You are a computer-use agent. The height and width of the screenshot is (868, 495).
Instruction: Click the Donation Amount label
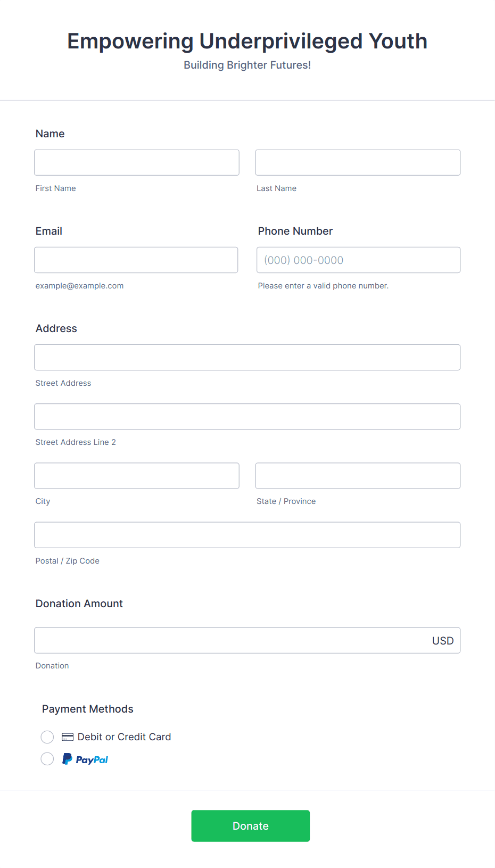tap(79, 604)
